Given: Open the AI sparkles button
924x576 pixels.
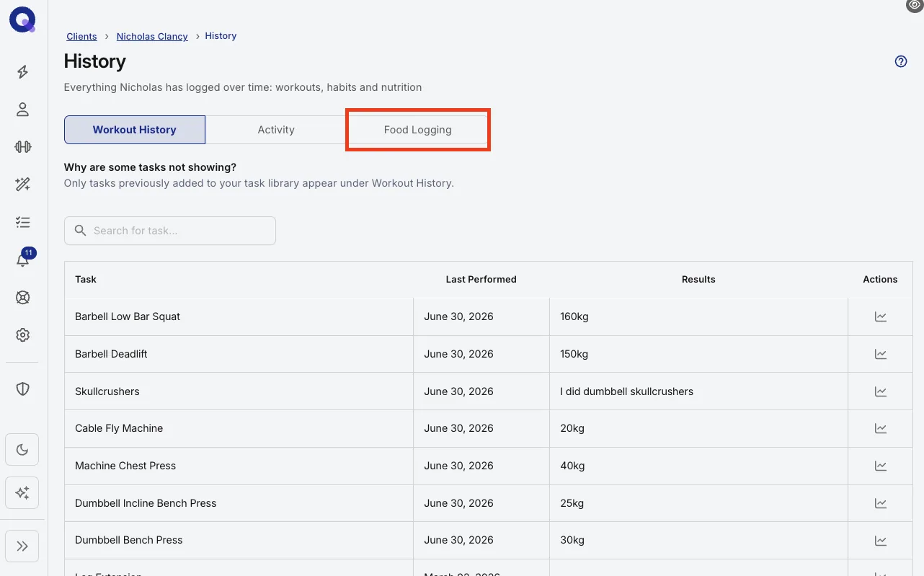Looking at the screenshot, I should pyautogui.click(x=22, y=493).
